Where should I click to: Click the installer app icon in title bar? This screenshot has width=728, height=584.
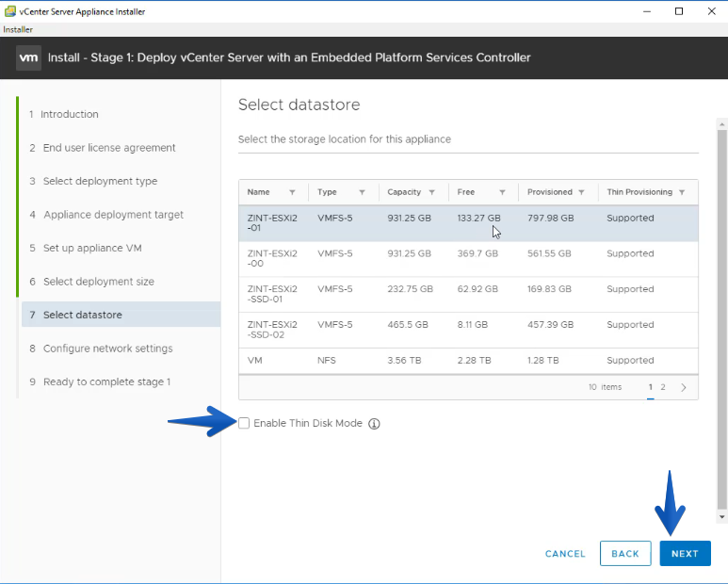pos(9,11)
